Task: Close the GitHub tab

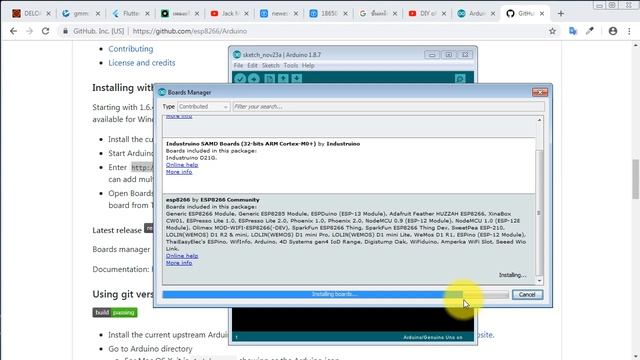Action: (542, 13)
